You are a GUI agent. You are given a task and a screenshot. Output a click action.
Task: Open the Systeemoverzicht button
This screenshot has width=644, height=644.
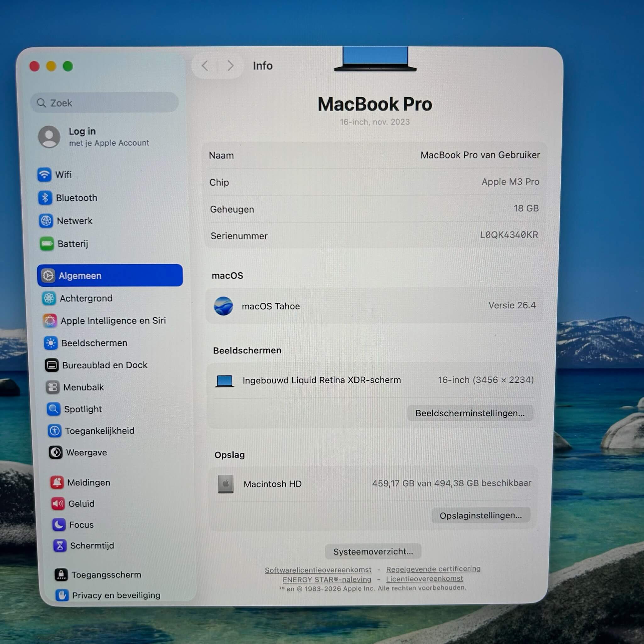coord(373,551)
